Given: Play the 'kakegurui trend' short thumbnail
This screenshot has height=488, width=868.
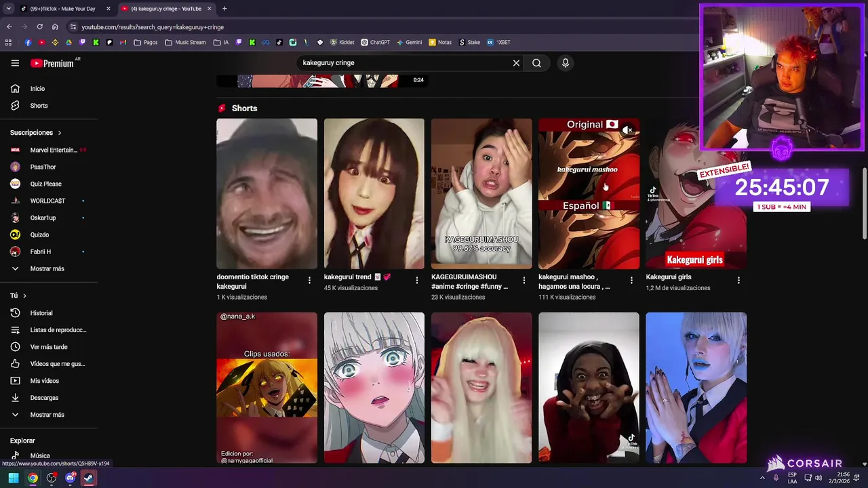Looking at the screenshot, I should tap(374, 194).
